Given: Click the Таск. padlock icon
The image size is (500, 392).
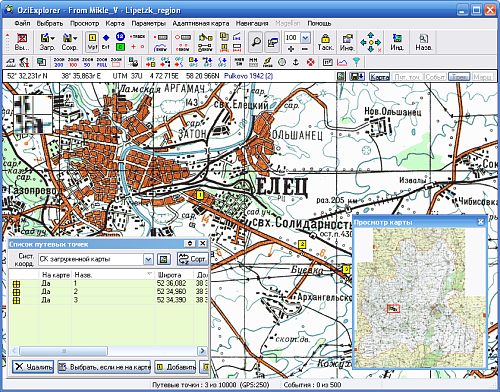Looking at the screenshot, I should point(325,42).
